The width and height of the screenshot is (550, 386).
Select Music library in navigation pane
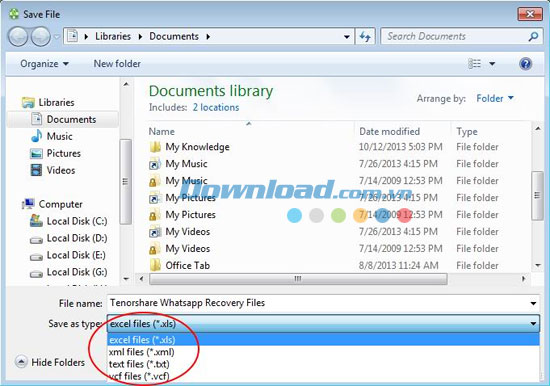click(52, 136)
